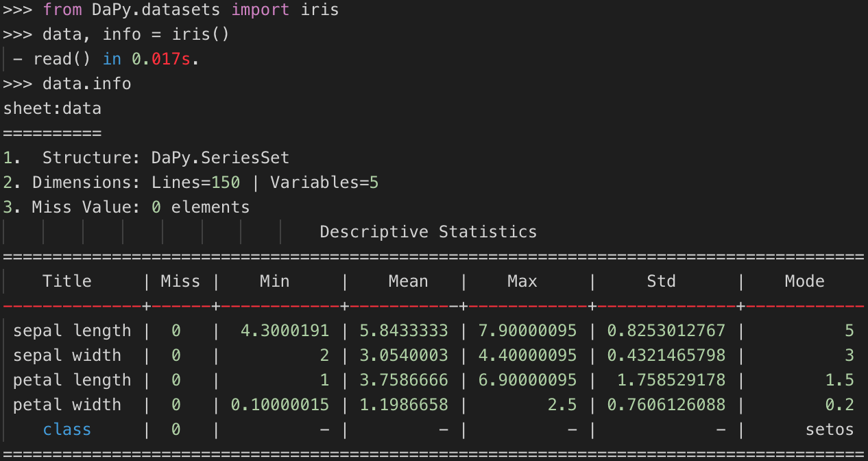The height and width of the screenshot is (461, 868).
Task: Click the 'Descriptive Statistics' heading
Action: [429, 232]
